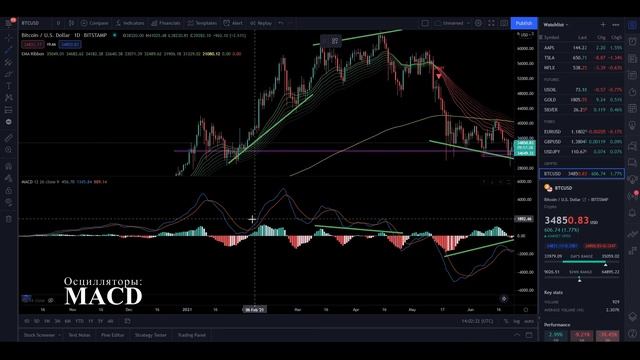
Task: Select GOLD row in the watchlist
Action: (582, 100)
